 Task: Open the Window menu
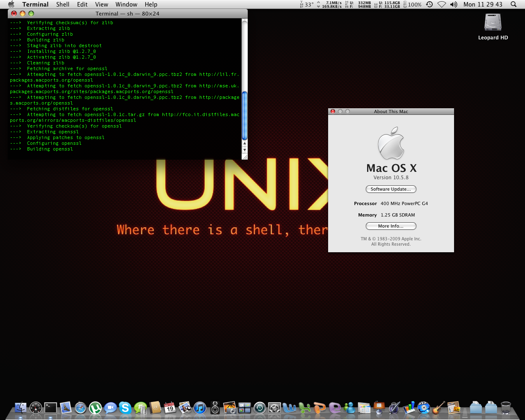click(126, 5)
